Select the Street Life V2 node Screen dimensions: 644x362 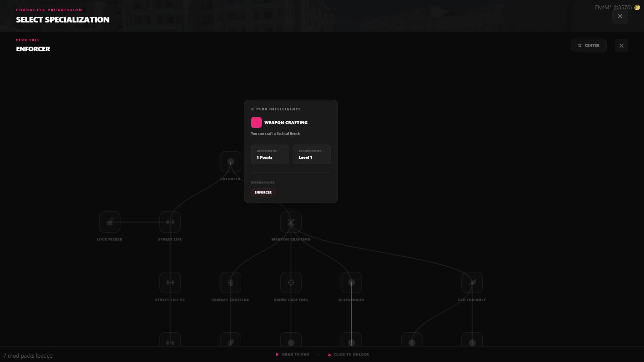click(170, 282)
